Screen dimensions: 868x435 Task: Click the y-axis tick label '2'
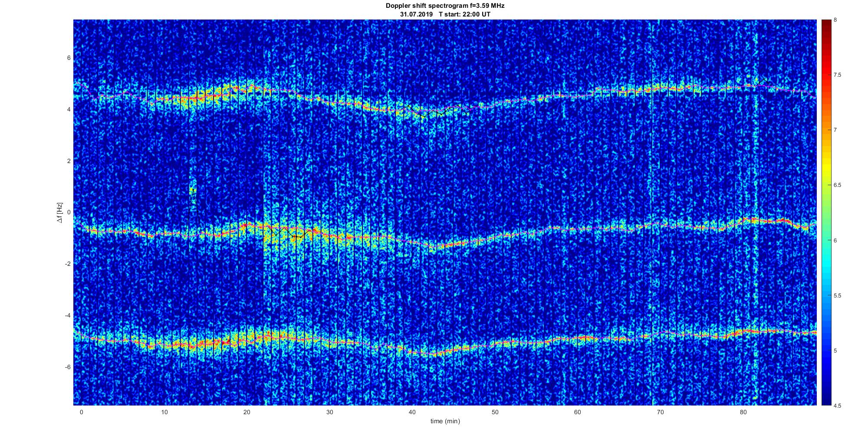(x=69, y=161)
